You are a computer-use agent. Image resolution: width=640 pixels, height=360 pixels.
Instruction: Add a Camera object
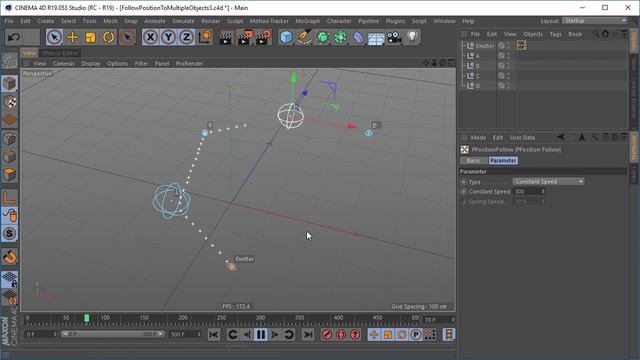(394, 38)
